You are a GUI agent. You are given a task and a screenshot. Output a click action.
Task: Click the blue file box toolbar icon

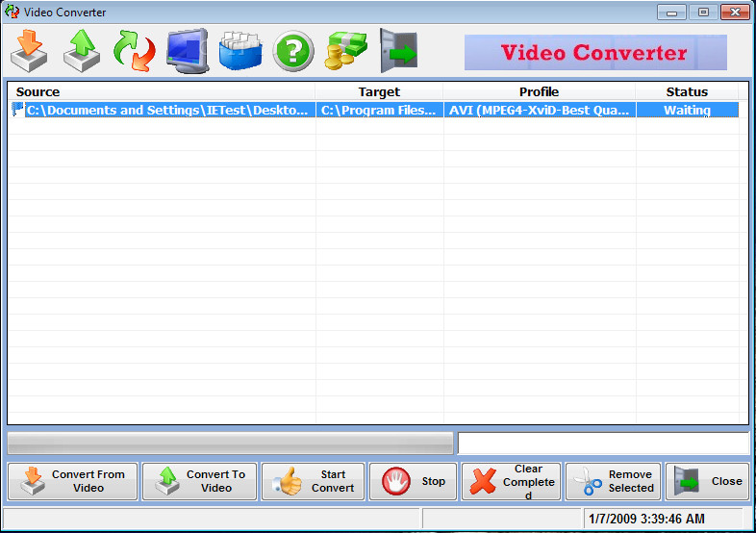tap(240, 51)
